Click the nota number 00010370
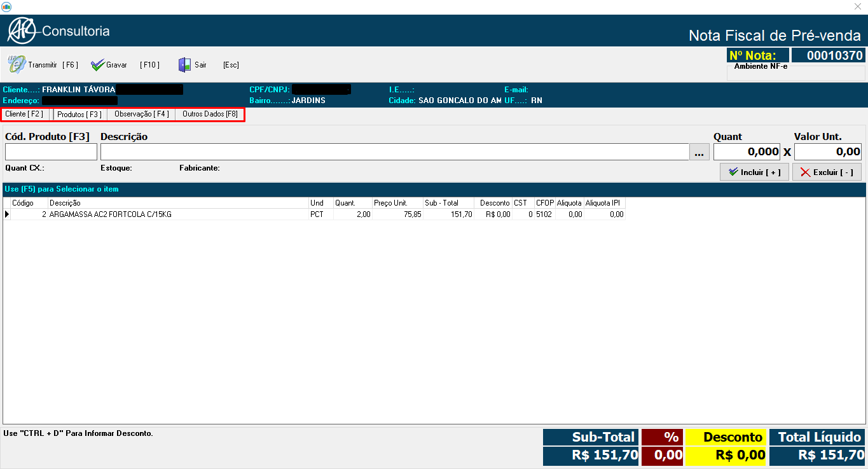Viewport: 868px width, 469px height. [828, 55]
